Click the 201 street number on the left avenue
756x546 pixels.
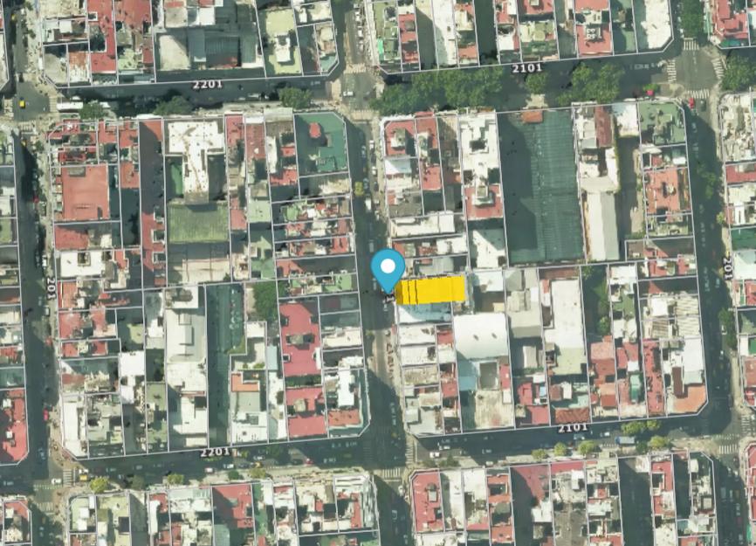coord(50,288)
